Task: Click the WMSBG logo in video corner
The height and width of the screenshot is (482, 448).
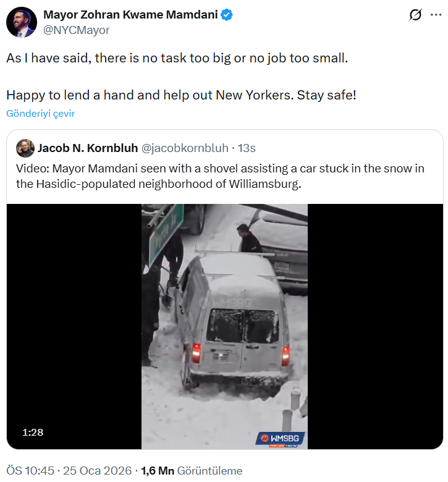Action: (282, 439)
